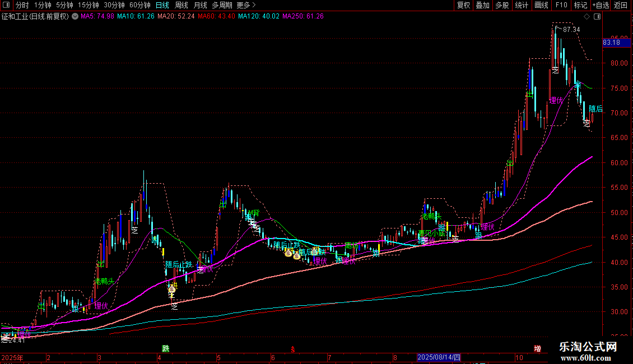Add stock via +自选 button
This screenshot has width=633, height=364.
[x=601, y=5]
